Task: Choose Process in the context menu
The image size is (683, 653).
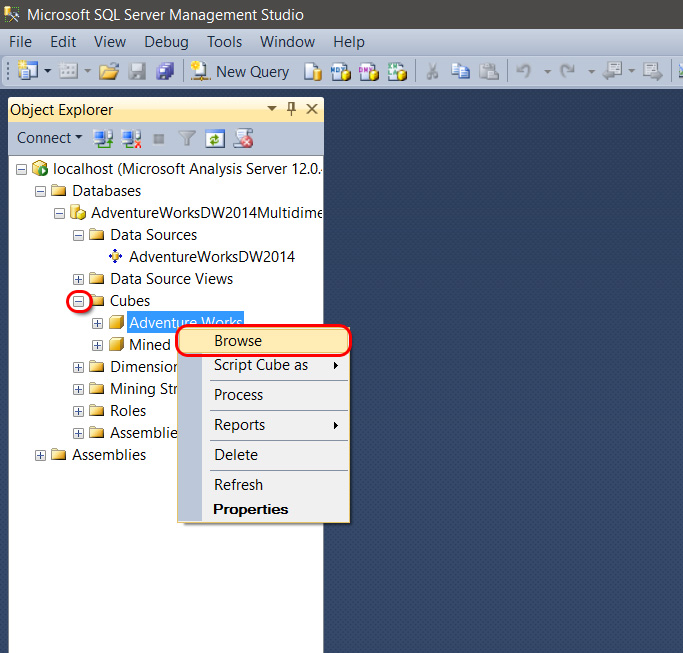Action: (x=264, y=395)
